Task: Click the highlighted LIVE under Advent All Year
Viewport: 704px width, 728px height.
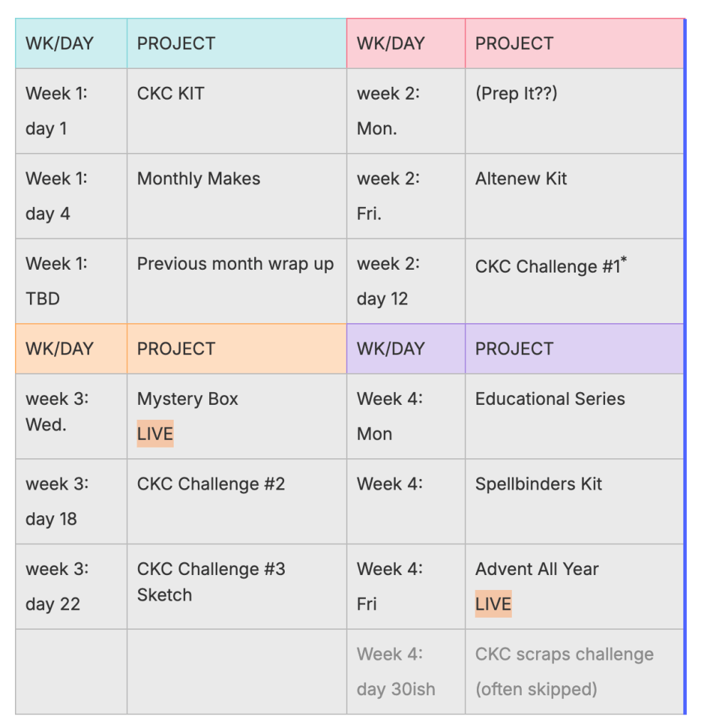Action: pyautogui.click(x=493, y=604)
